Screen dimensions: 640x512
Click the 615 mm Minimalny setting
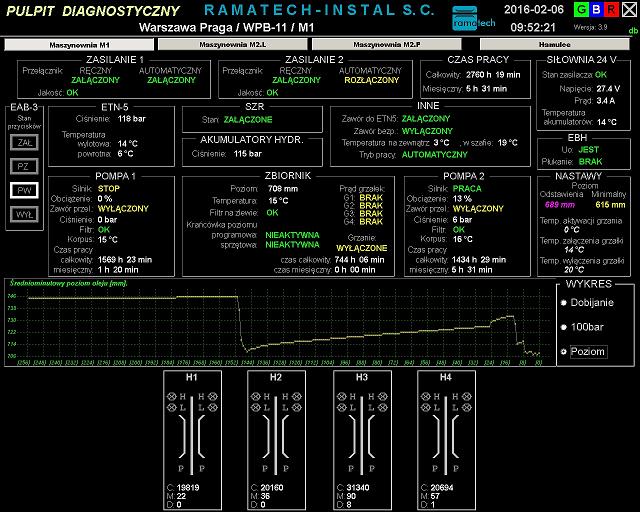(x=610, y=205)
